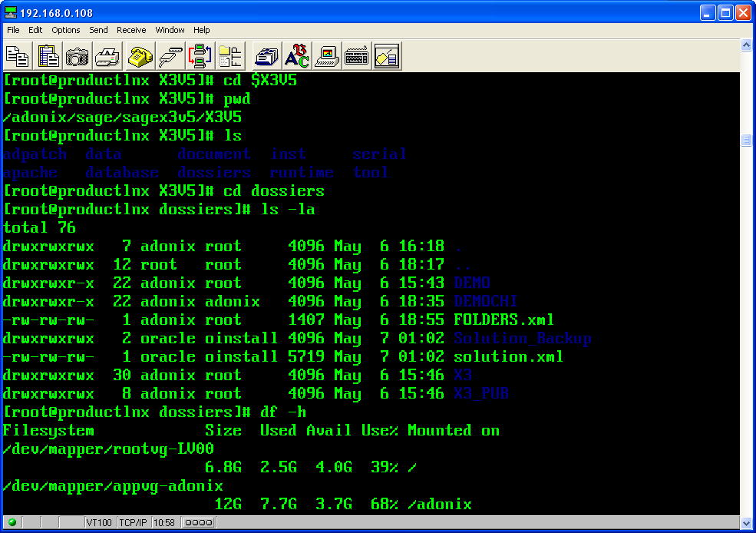Image resolution: width=756 pixels, height=533 pixels.
Task: Open keyboard settings via the keyboard icon
Action: (x=356, y=56)
